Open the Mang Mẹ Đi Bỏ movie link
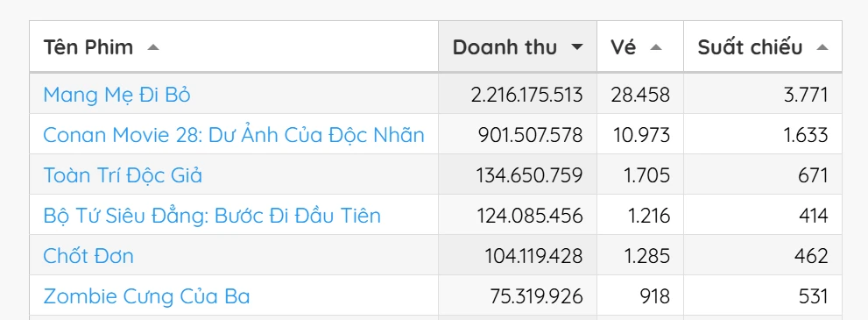Viewport: 868px width, 320px height. click(x=116, y=96)
